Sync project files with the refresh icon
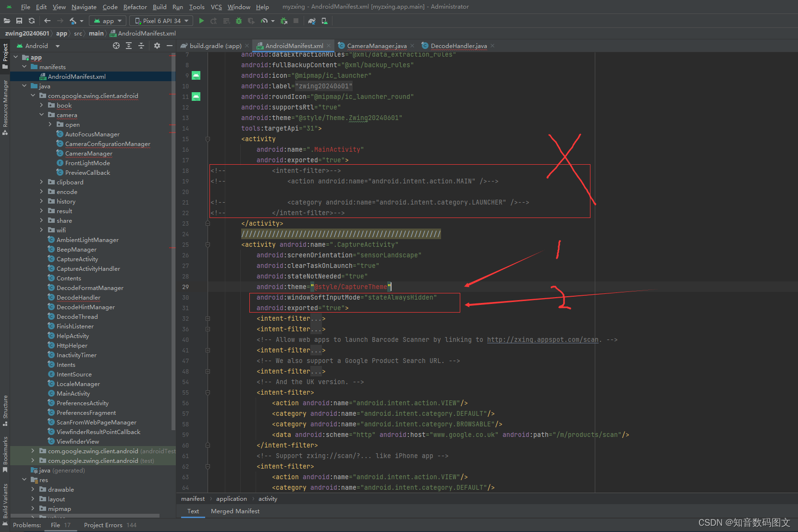 click(x=31, y=21)
